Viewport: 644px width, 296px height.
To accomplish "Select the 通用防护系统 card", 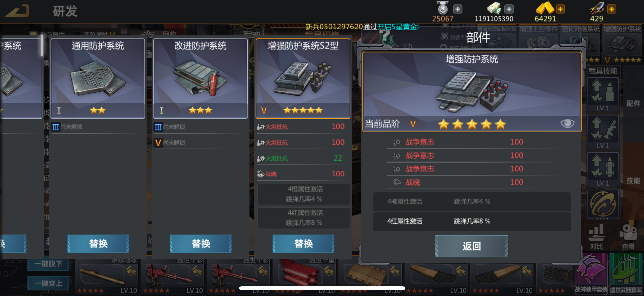I will point(98,78).
